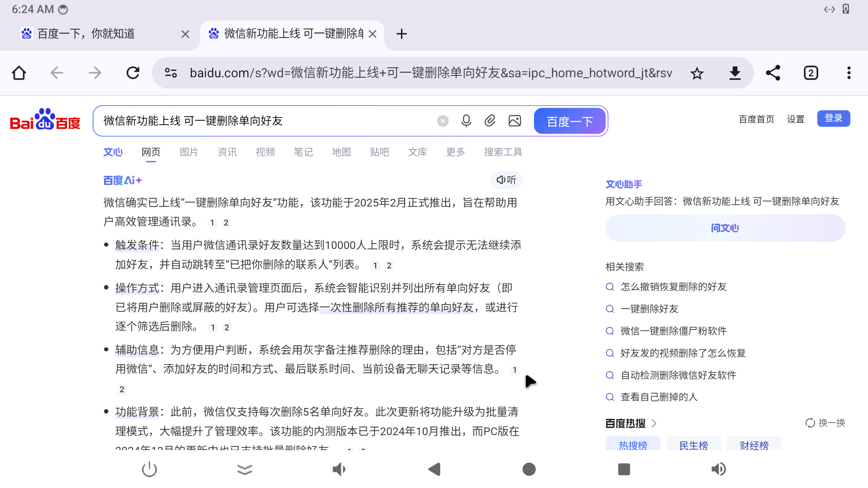The height and width of the screenshot is (488, 868).
Task: Click the paperclip attachment icon in search box
Action: tap(490, 121)
